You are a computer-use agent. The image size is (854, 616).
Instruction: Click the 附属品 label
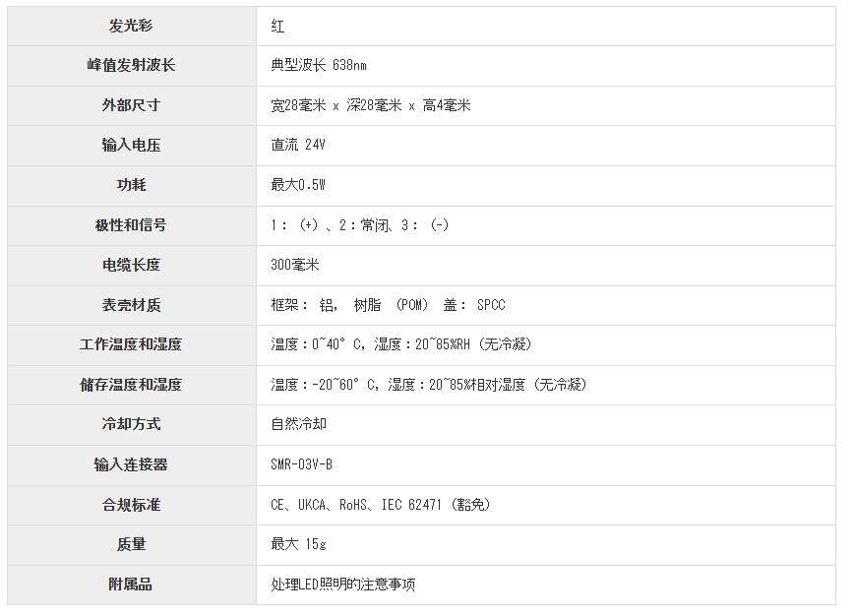tap(131, 585)
